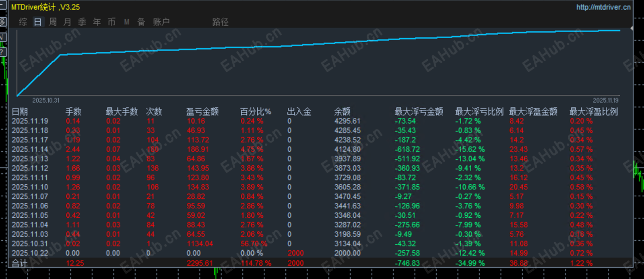The image size is (644, 279).
Task: Click the MTDriver统计 V3.25 title
Action: point(45,7)
